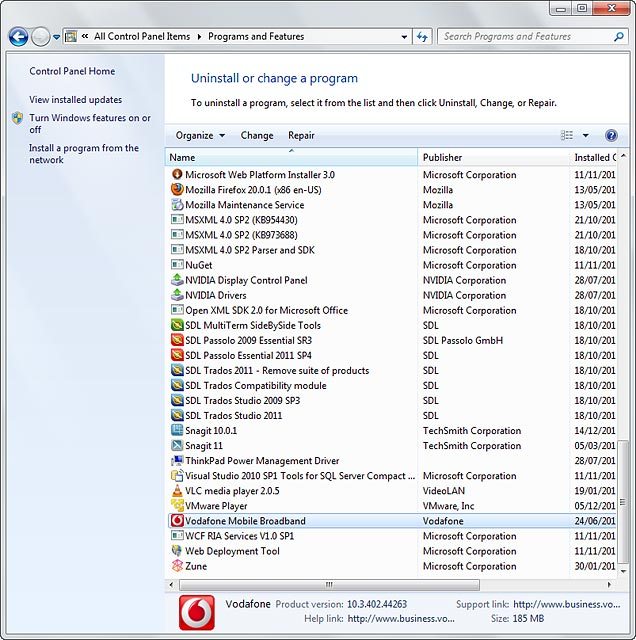The image size is (636, 640).
Task: Select the Mozilla Firefox 20.0.1 icon
Action: click(177, 189)
